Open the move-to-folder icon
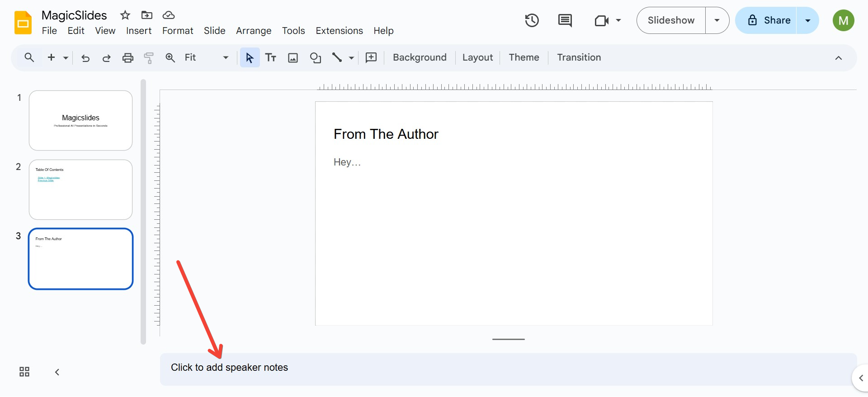The height and width of the screenshot is (397, 868). [147, 15]
